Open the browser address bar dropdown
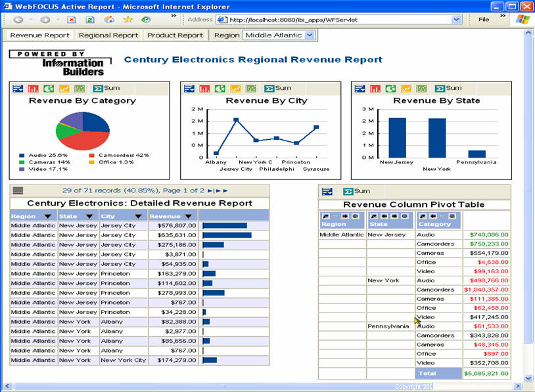 coord(456,20)
